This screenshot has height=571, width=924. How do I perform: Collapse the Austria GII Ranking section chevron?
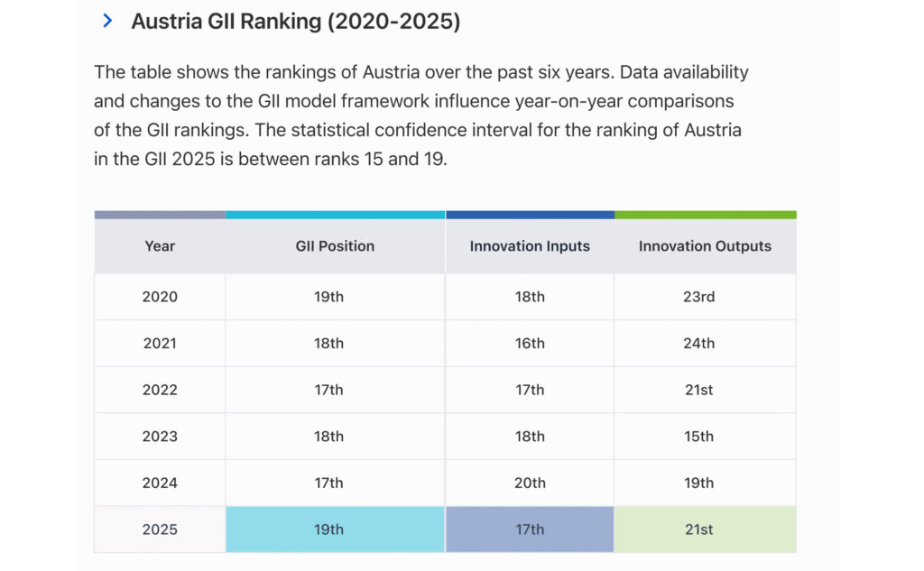pos(108,21)
